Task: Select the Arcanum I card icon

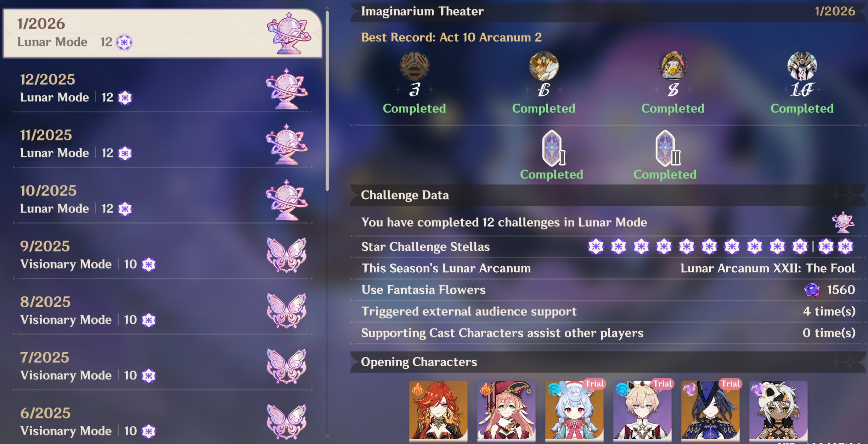Action: click(553, 148)
